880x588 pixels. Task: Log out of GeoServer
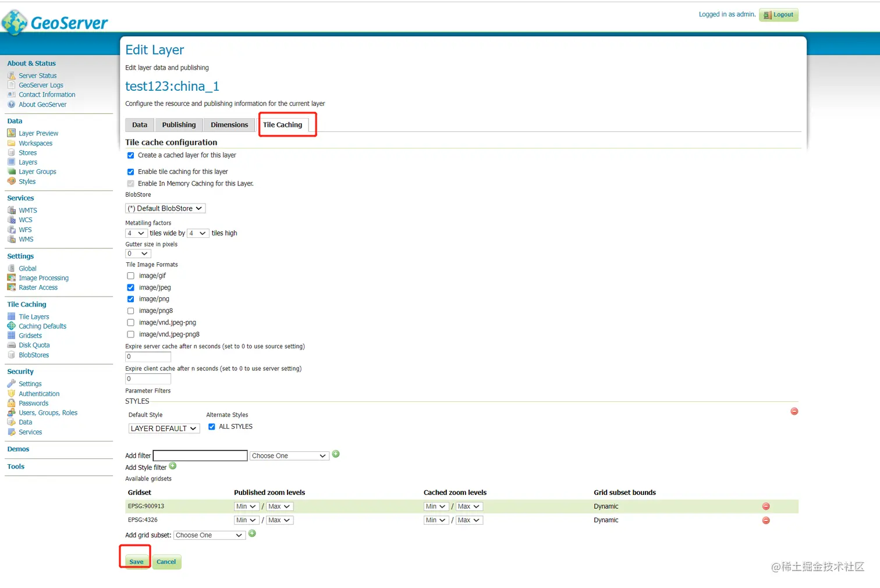pyautogui.click(x=779, y=15)
